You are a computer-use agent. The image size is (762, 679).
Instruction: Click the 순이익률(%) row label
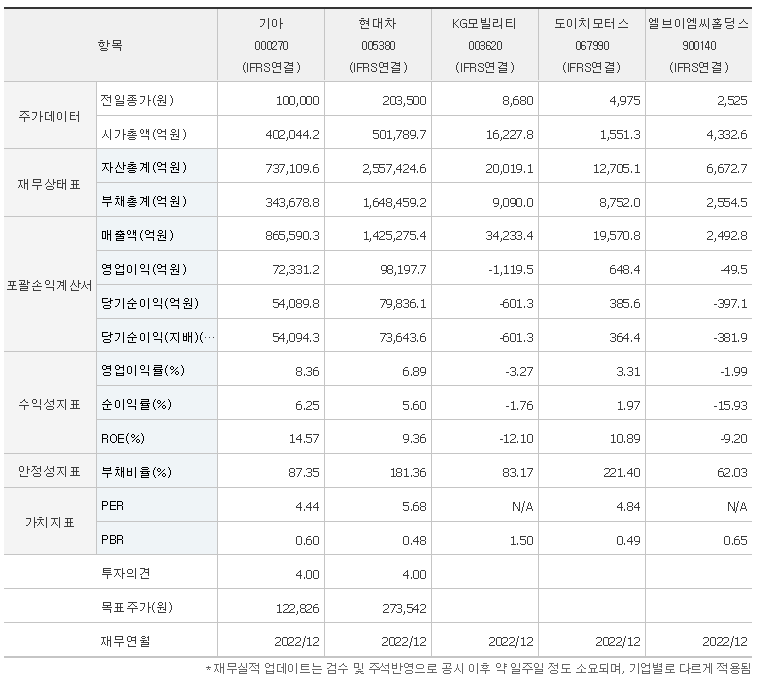[x=137, y=404]
